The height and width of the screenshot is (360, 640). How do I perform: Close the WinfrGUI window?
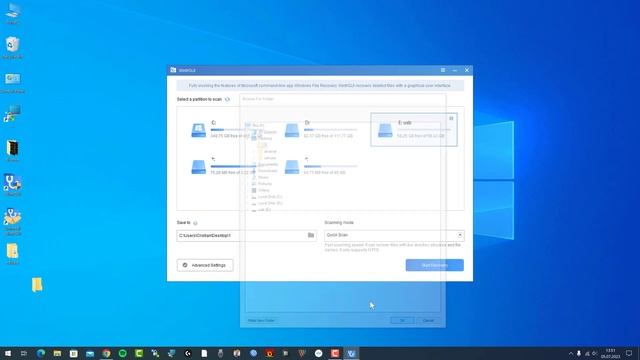point(467,70)
